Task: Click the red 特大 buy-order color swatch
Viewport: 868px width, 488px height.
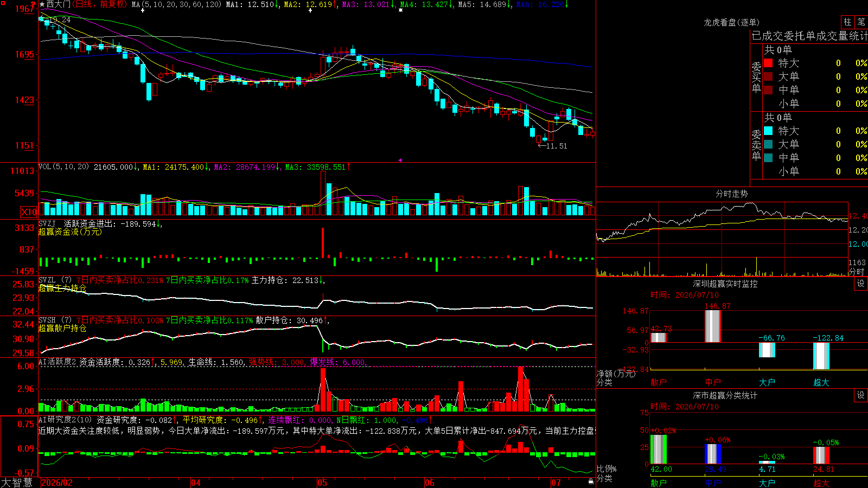Action: pyautogui.click(x=768, y=63)
